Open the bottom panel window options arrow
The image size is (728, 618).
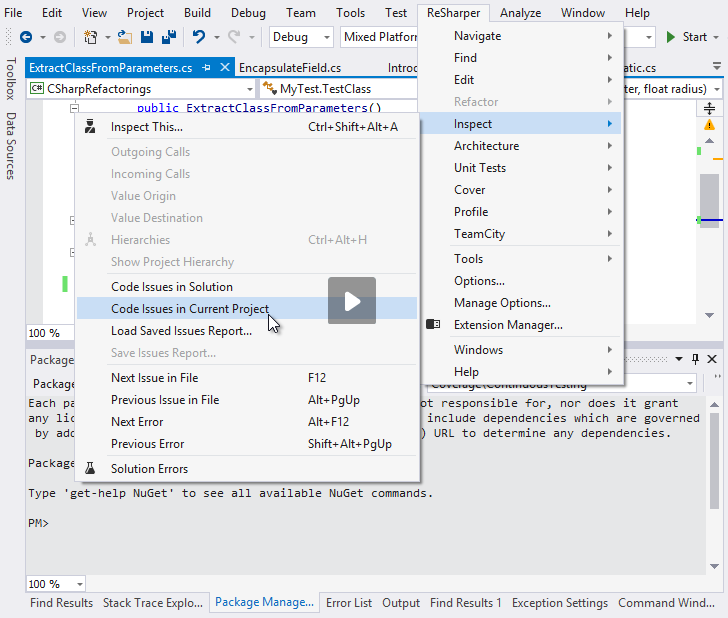coord(679,359)
